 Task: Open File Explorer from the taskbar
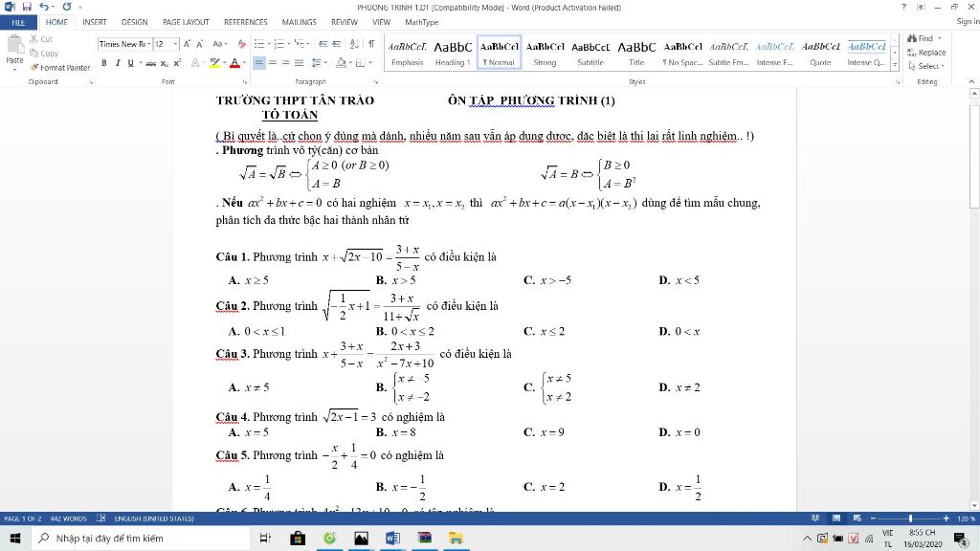coord(456,538)
